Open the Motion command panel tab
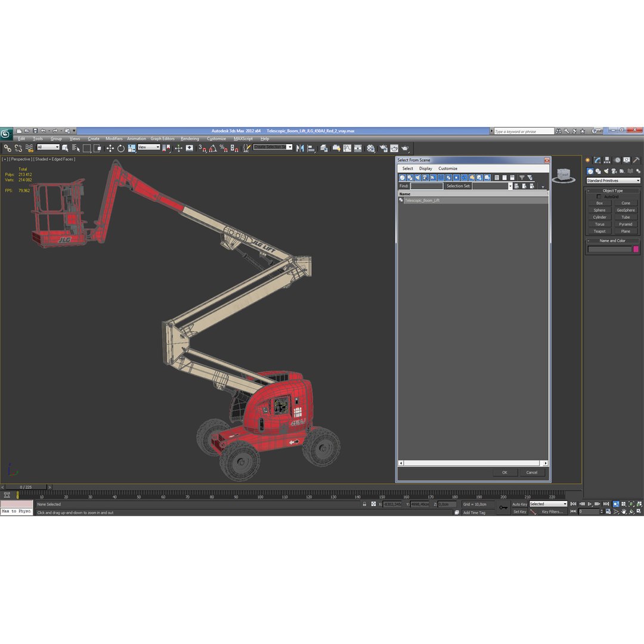This screenshot has height=644, width=644. 617,160
